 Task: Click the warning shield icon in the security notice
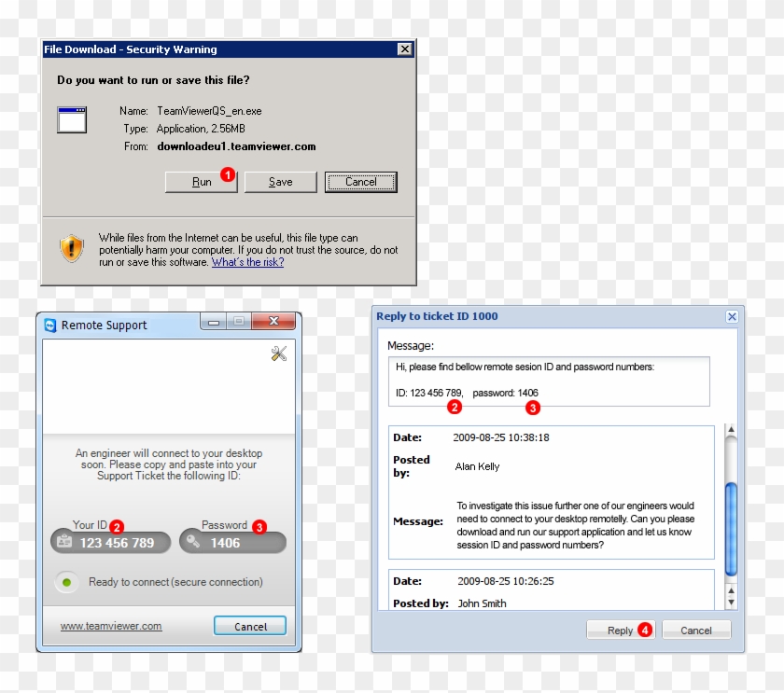click(71, 247)
